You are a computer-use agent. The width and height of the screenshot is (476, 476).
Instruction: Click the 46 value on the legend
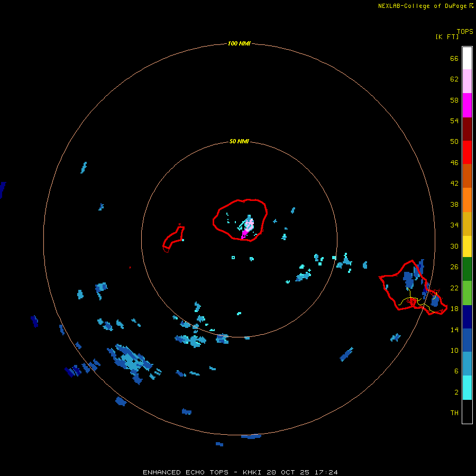[454, 163]
